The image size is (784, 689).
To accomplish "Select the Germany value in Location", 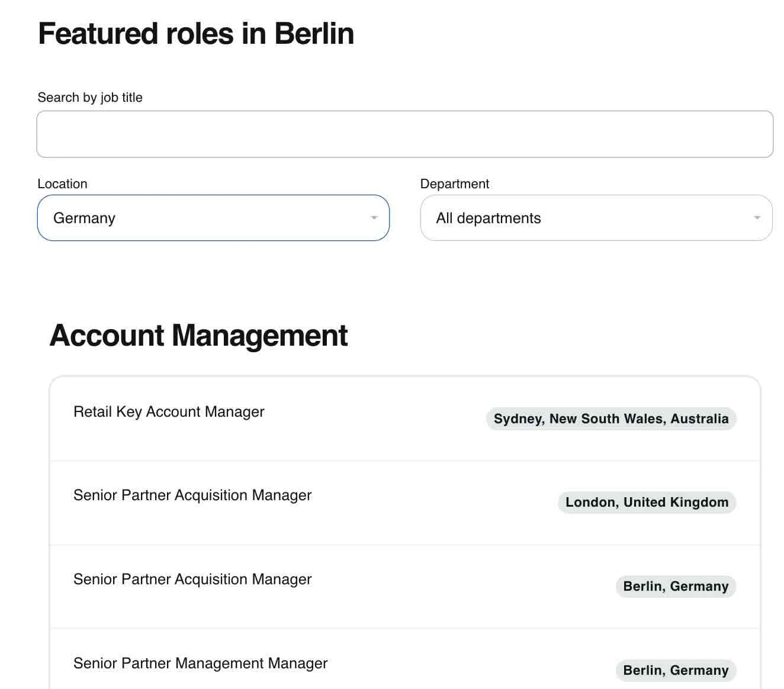I will pos(84,218).
